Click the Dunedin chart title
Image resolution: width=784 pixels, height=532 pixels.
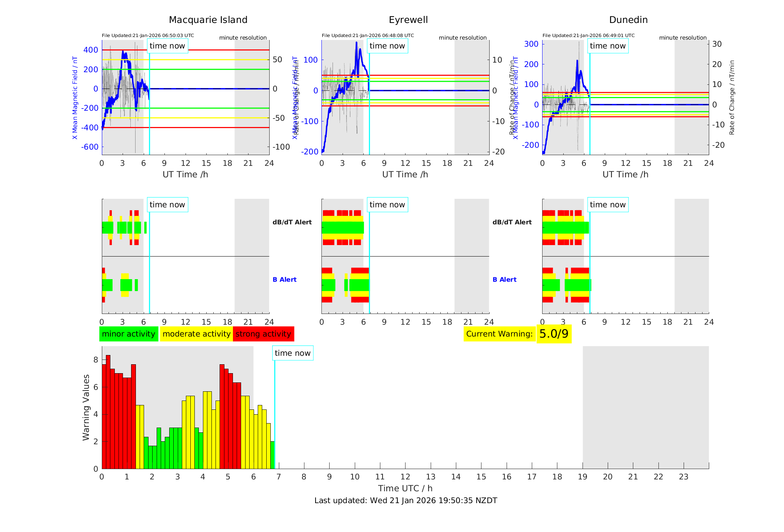tap(628, 20)
